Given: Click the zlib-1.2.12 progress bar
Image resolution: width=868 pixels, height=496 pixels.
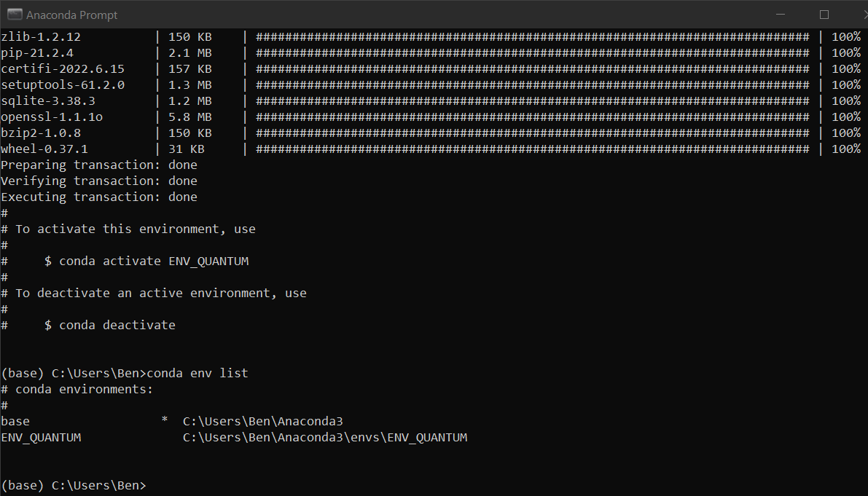Looking at the screenshot, I should [x=532, y=36].
